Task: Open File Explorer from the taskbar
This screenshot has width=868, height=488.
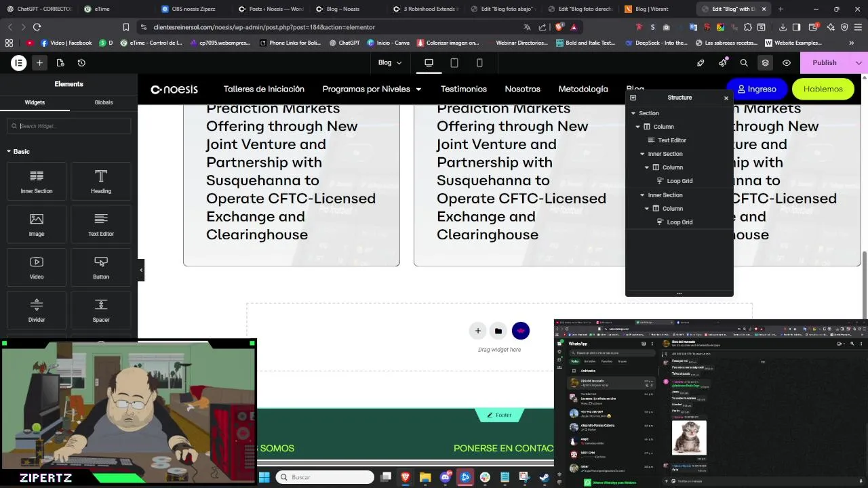Action: (425, 477)
